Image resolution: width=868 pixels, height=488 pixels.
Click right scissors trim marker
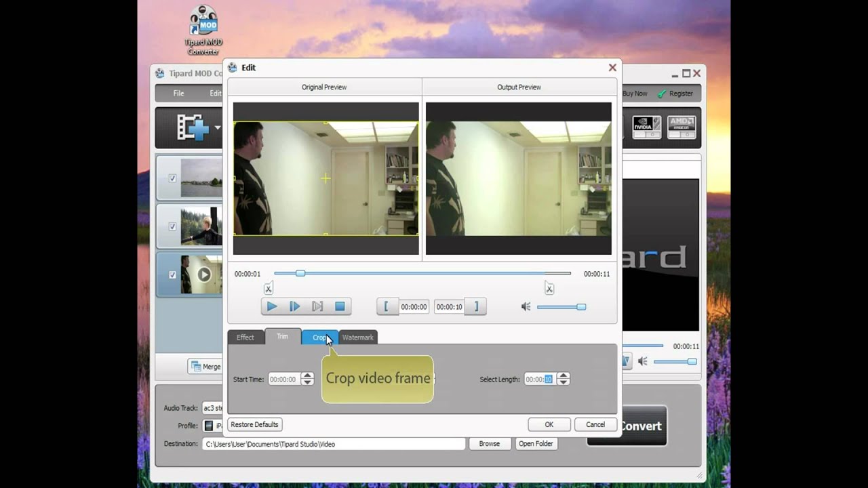[549, 289]
